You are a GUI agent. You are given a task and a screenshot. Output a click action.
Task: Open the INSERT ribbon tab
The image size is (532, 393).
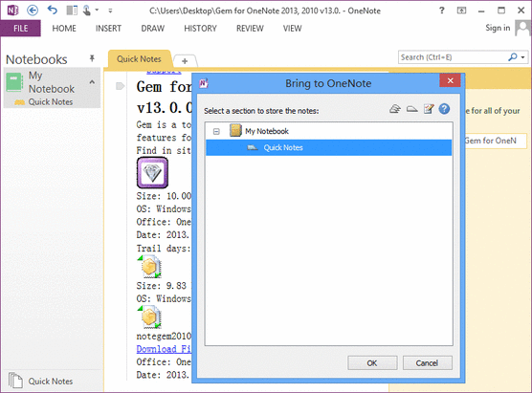108,29
